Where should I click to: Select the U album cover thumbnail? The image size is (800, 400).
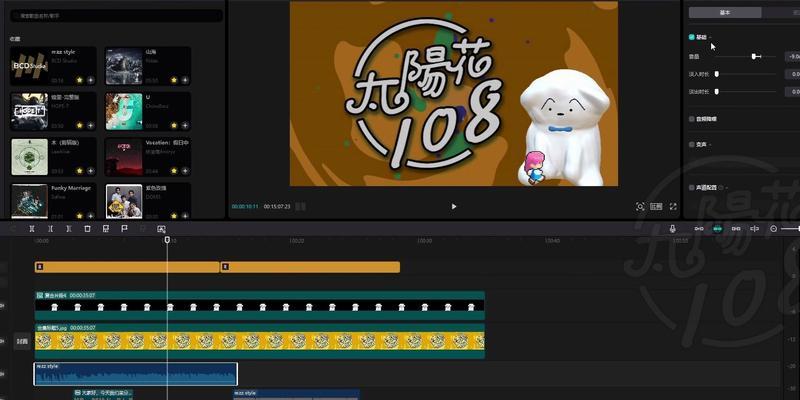tap(124, 111)
